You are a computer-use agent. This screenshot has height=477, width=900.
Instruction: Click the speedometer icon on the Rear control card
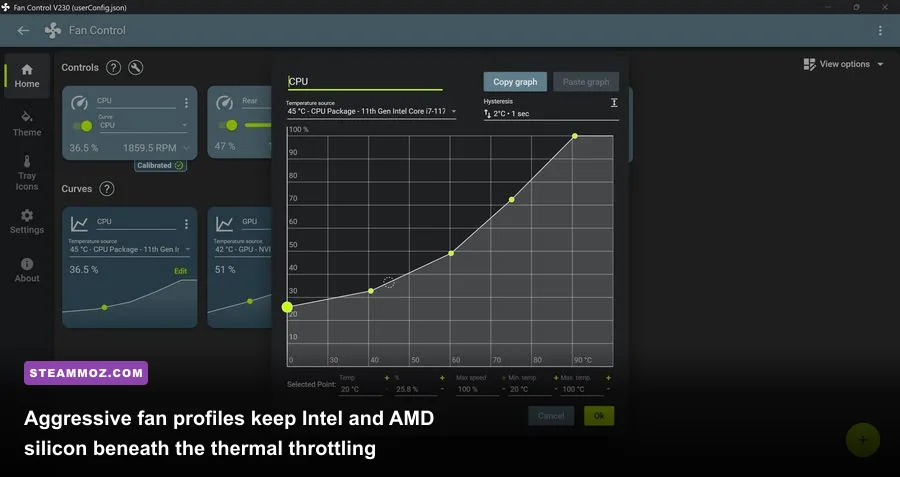point(224,103)
